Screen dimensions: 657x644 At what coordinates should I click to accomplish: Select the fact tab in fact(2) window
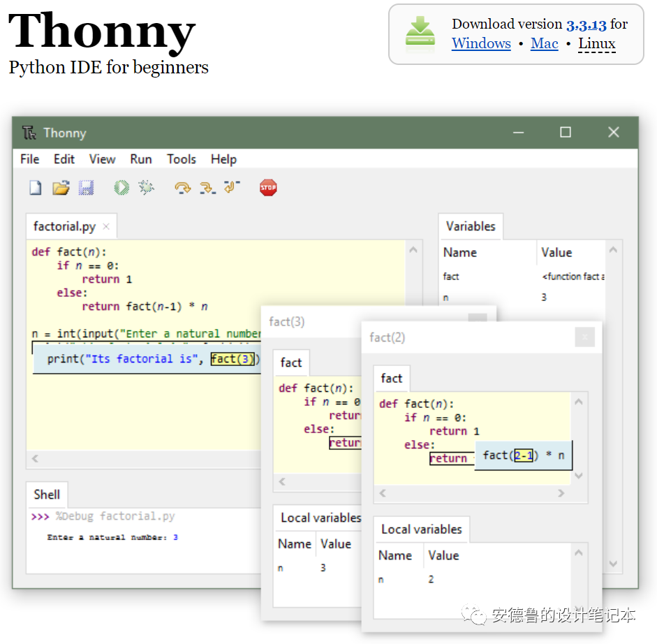coord(392,378)
